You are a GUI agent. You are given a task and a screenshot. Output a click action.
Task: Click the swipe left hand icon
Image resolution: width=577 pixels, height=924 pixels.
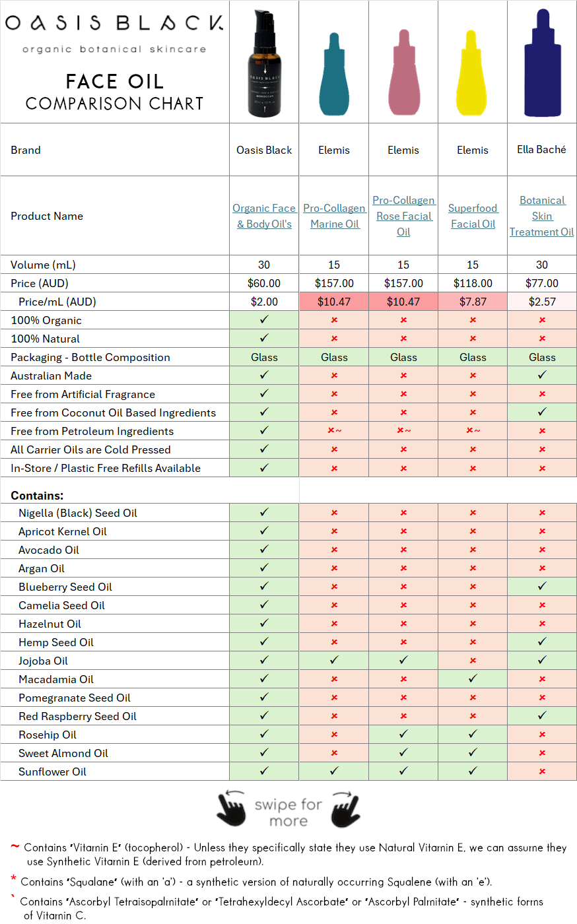[x=231, y=808]
